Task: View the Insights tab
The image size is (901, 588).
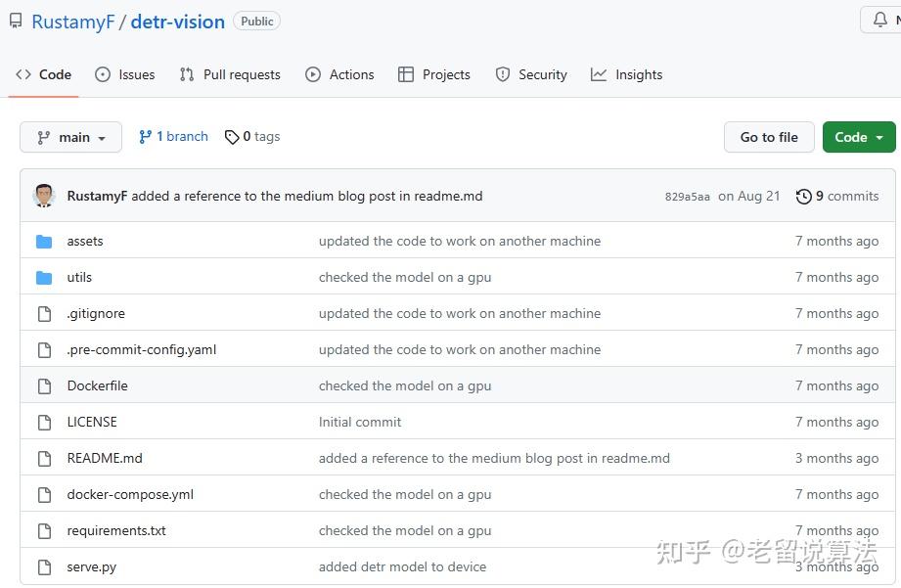Action: tap(627, 74)
